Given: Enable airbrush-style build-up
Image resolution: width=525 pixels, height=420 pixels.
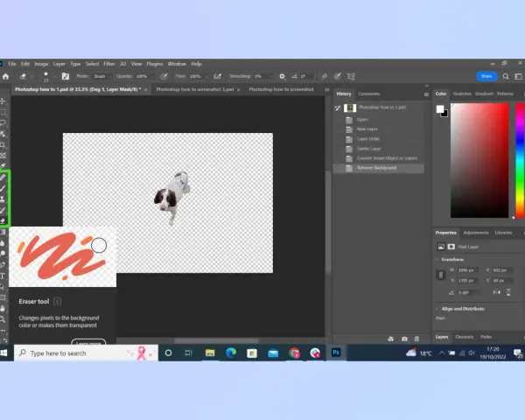Looking at the screenshot, I should tap(217, 76).
